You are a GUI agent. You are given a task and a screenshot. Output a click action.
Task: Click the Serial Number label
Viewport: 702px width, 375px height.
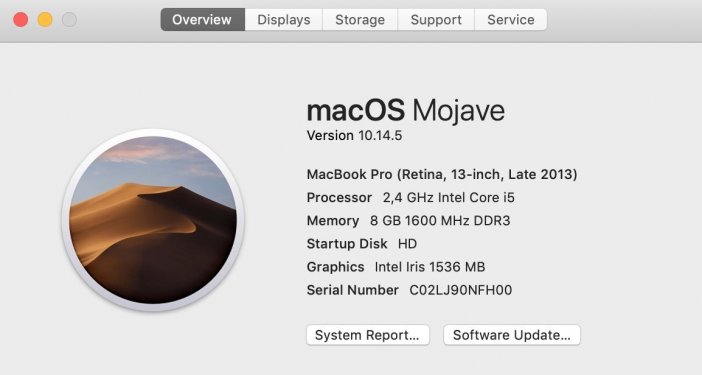pos(352,290)
